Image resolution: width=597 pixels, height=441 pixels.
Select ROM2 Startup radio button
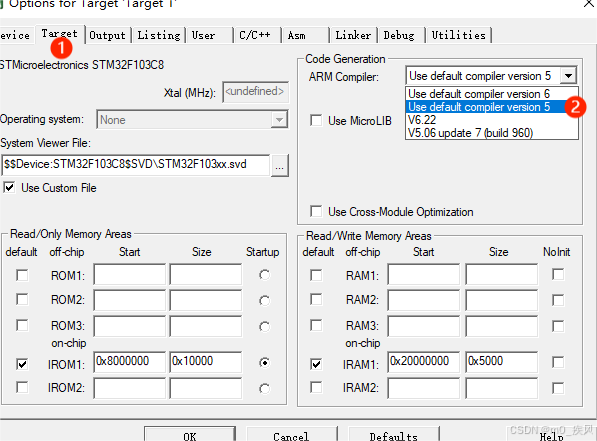264,301
